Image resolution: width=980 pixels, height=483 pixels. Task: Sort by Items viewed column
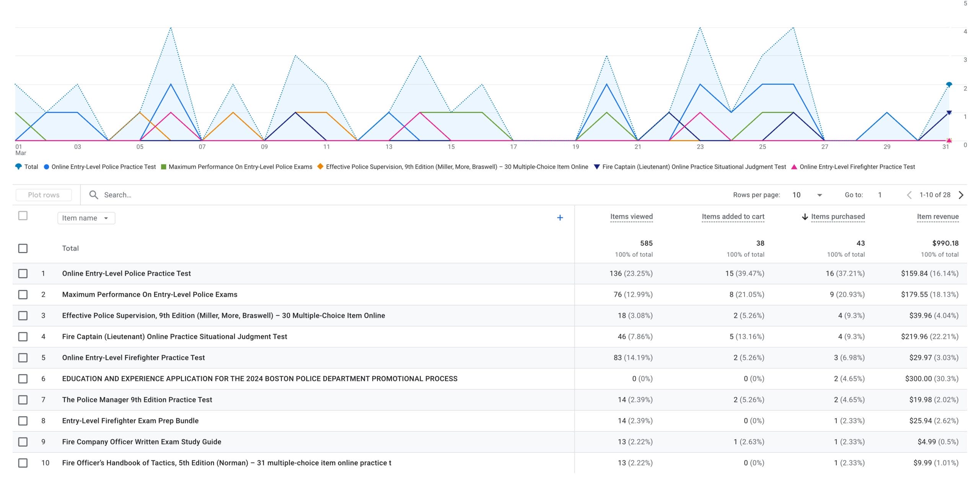[x=631, y=216]
